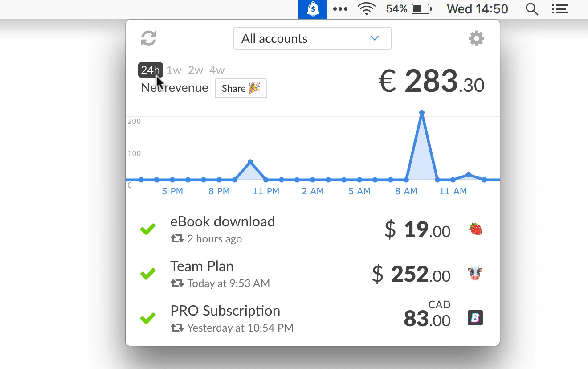Click the 100 y-axis label
The height and width of the screenshot is (369, 588).
coord(134,153)
